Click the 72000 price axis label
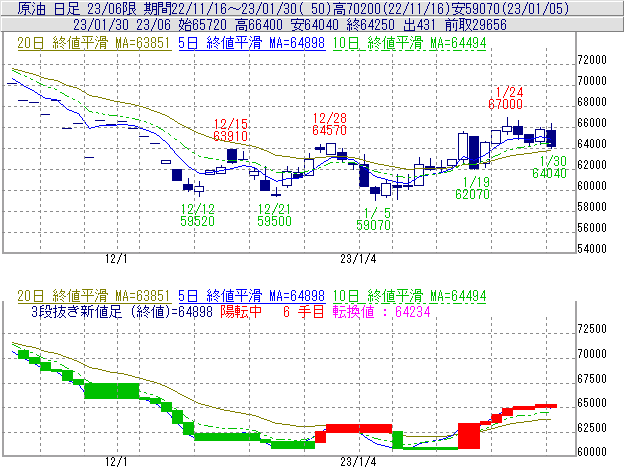Screen dimensions: 624x475 [x=592, y=60]
